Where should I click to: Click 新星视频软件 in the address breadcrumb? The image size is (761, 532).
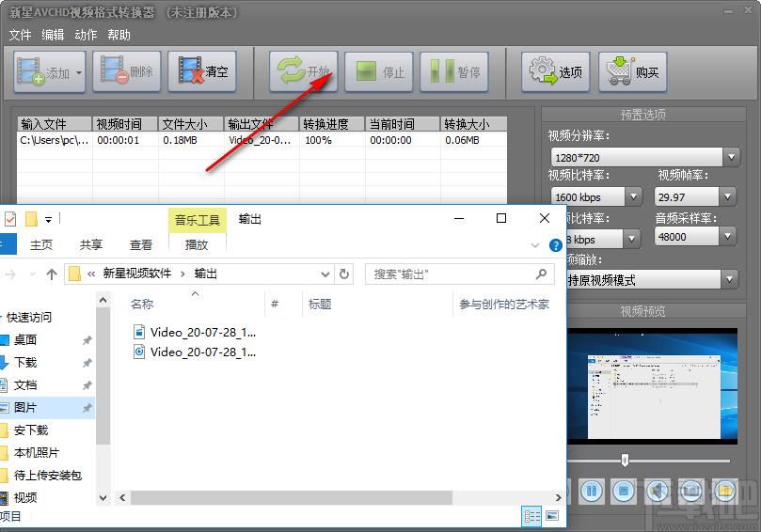[x=136, y=274]
